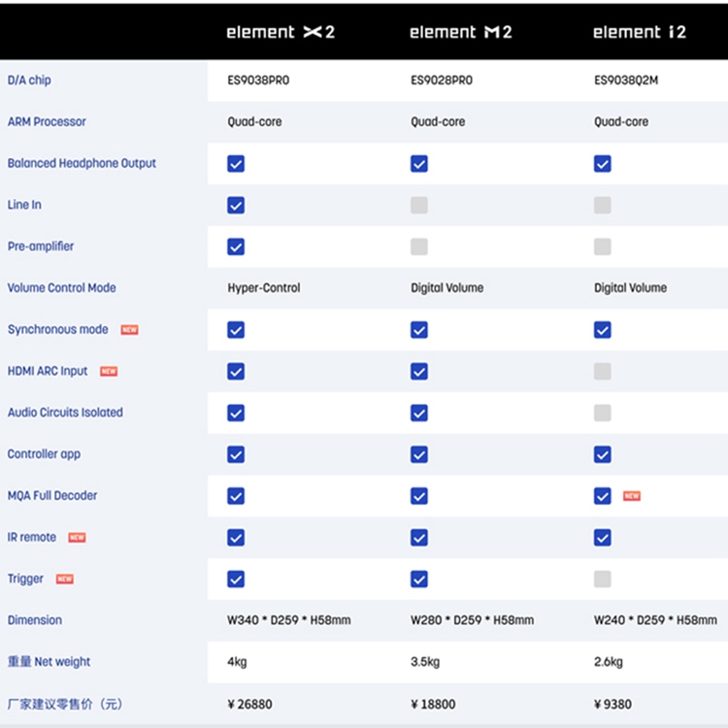Click the 4kg weight value
Image resolution: width=728 pixels, height=728 pixels.
pyautogui.click(x=237, y=662)
